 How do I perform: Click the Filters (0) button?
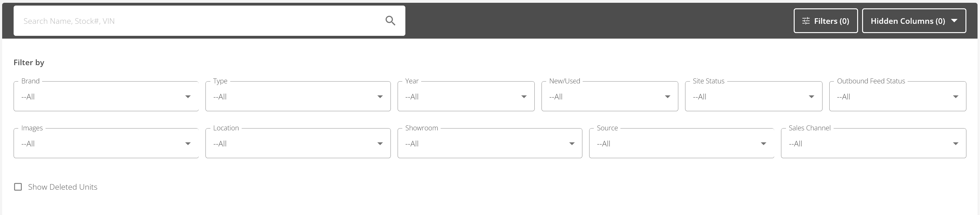(x=826, y=21)
